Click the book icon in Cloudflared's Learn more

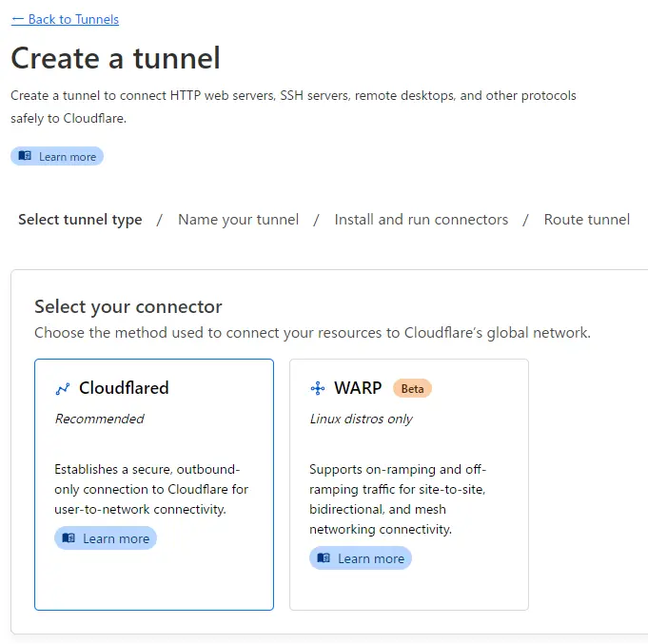pos(69,538)
